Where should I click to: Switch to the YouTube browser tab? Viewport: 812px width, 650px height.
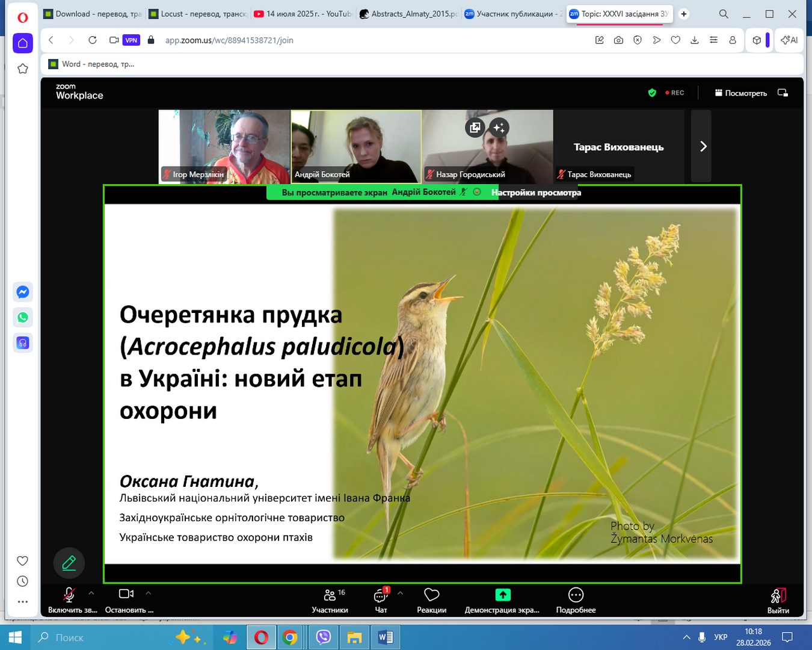pos(303,14)
